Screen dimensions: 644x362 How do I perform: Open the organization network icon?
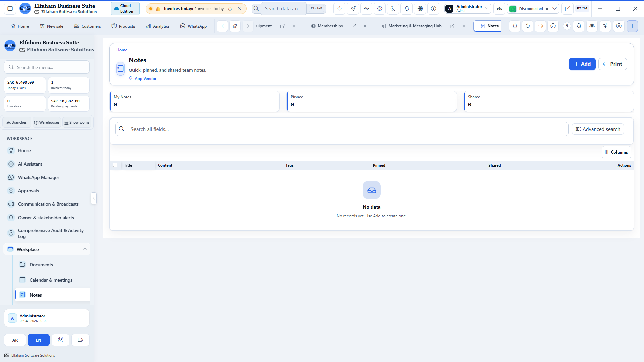pyautogui.click(x=499, y=9)
